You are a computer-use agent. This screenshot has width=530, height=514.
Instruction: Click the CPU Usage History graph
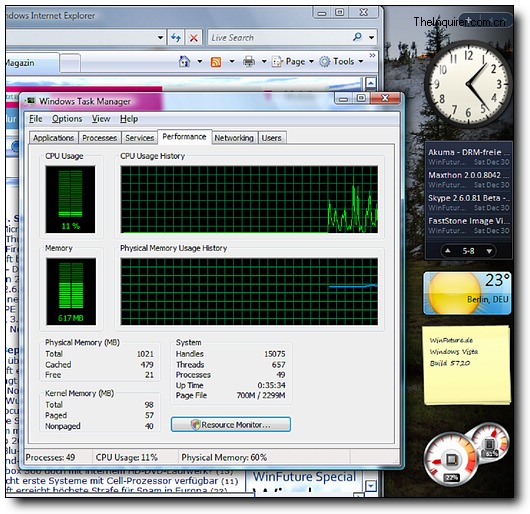(249, 199)
